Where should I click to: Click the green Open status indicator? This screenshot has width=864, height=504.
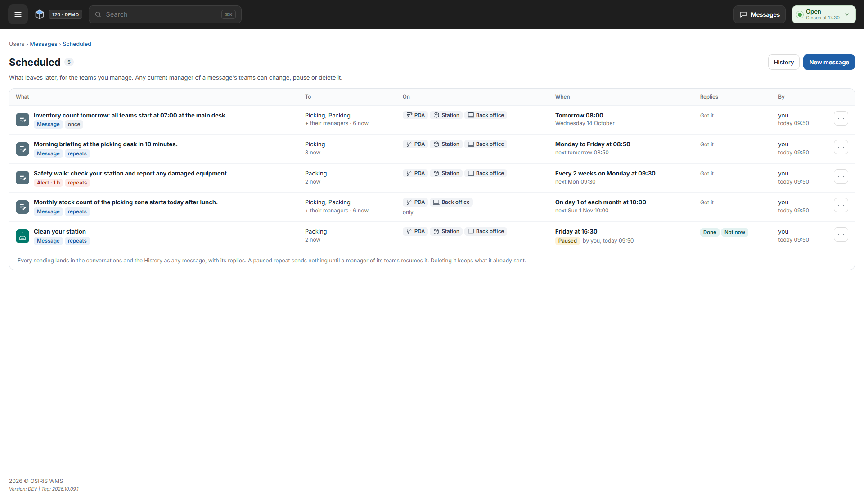(800, 14)
